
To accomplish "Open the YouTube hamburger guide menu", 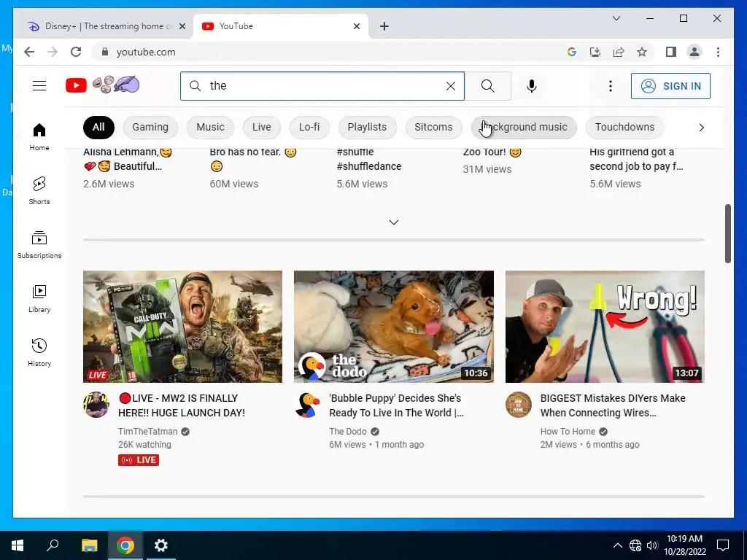I will [39, 86].
